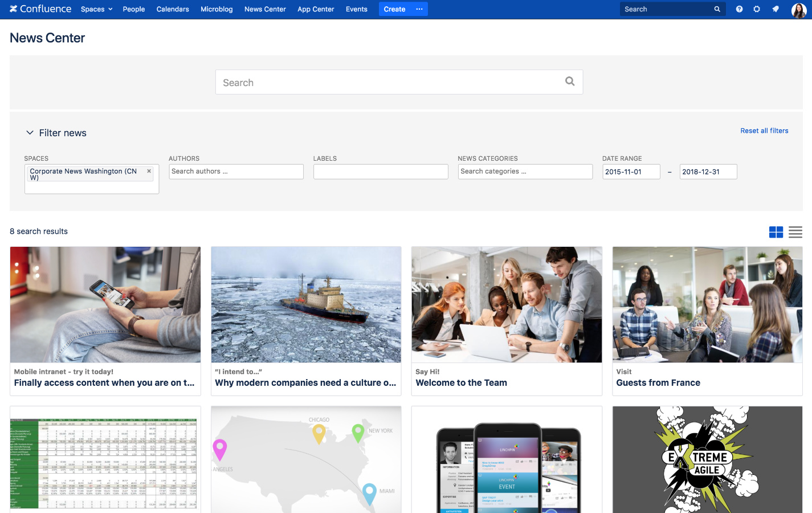Click the notifications rocket icon
The image size is (812, 513).
click(x=776, y=9)
